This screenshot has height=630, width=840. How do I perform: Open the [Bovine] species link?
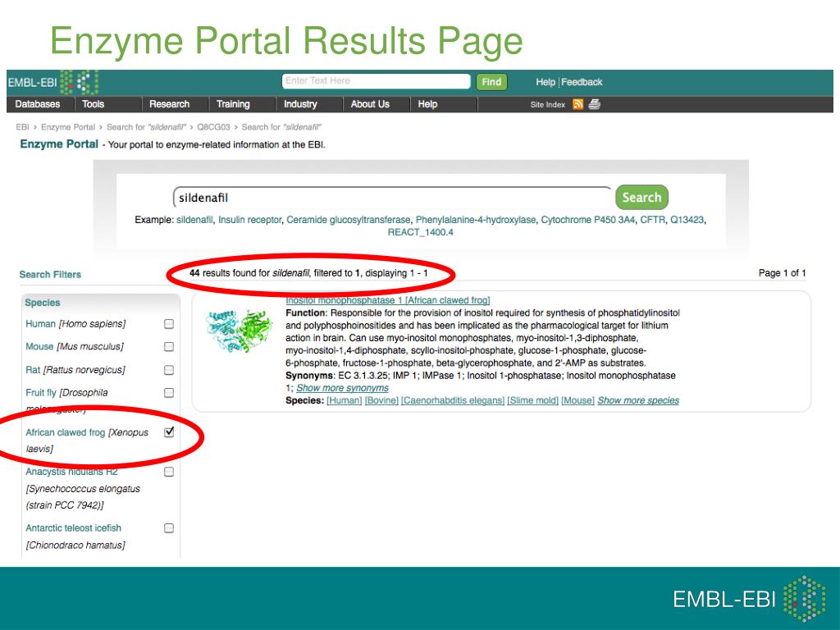[x=381, y=400]
